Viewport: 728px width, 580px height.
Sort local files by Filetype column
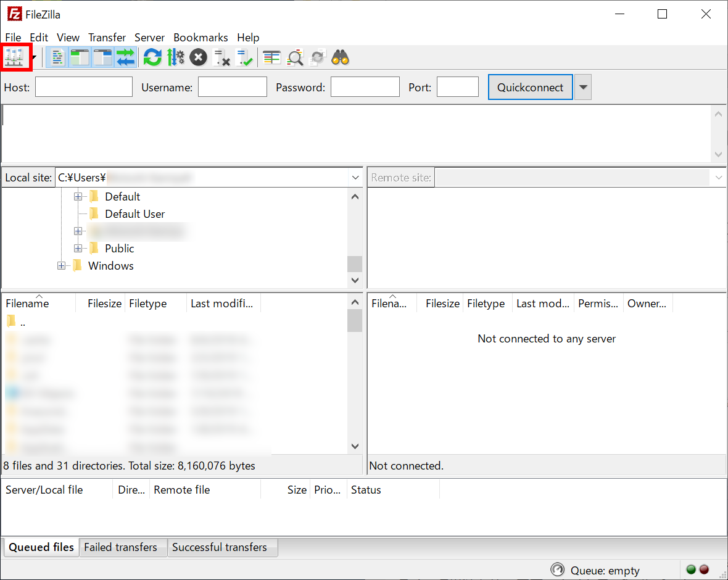pos(155,303)
